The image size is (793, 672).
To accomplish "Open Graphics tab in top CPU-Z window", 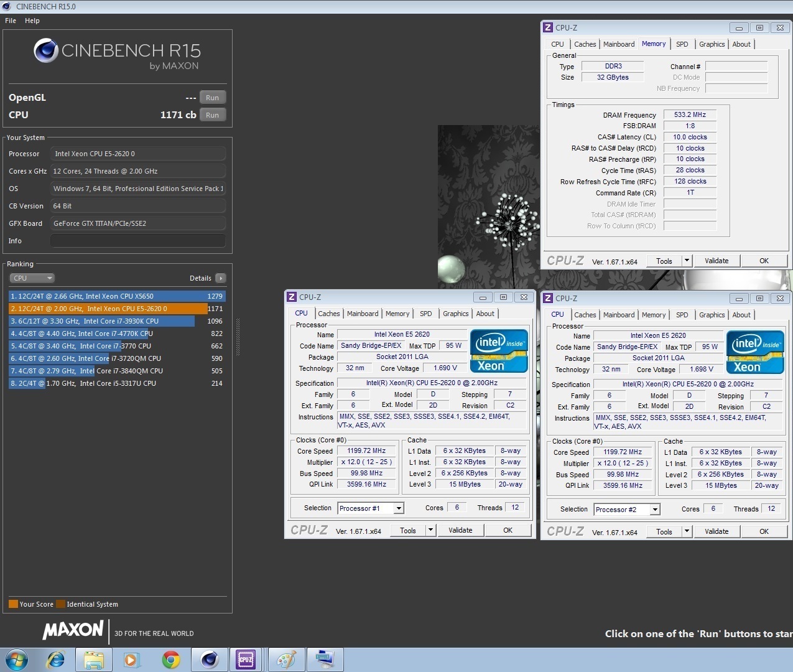I will tap(712, 44).
